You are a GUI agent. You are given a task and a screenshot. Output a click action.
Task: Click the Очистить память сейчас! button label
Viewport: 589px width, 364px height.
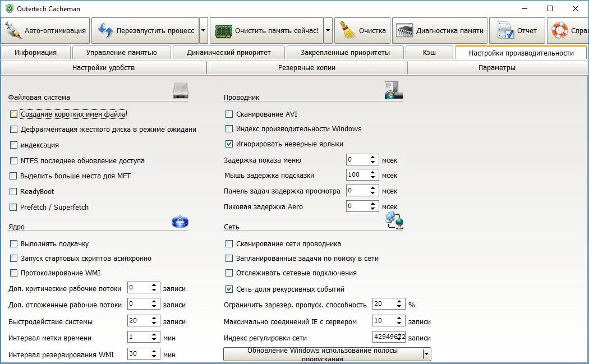pos(277,31)
